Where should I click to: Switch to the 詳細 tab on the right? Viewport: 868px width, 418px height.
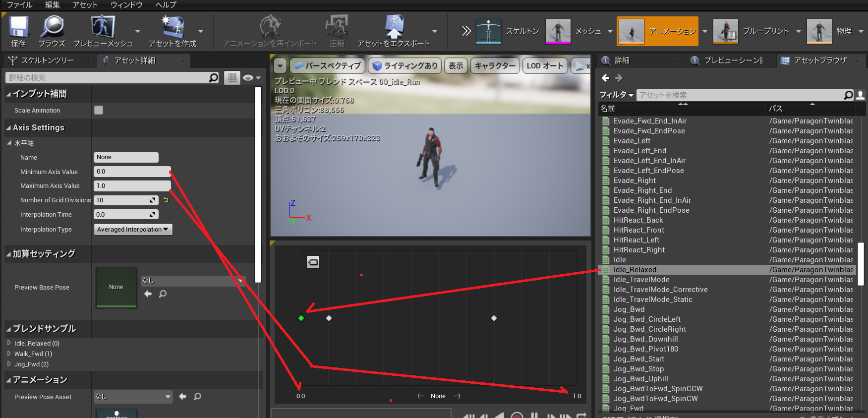(x=622, y=60)
